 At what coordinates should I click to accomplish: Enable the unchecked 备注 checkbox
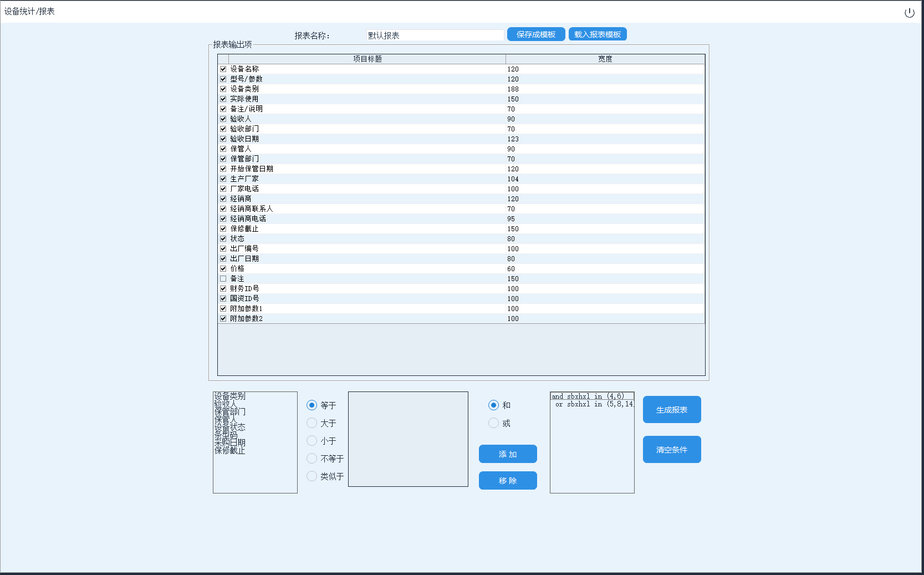pyautogui.click(x=223, y=279)
